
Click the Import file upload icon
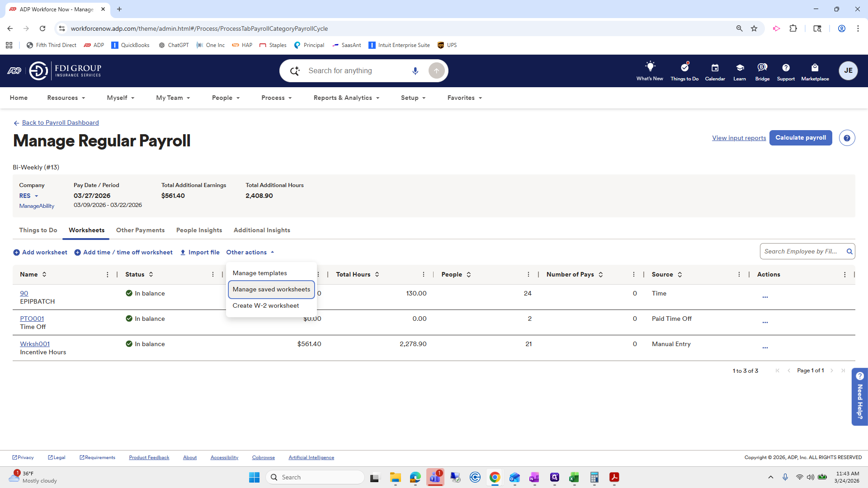[183, 252]
